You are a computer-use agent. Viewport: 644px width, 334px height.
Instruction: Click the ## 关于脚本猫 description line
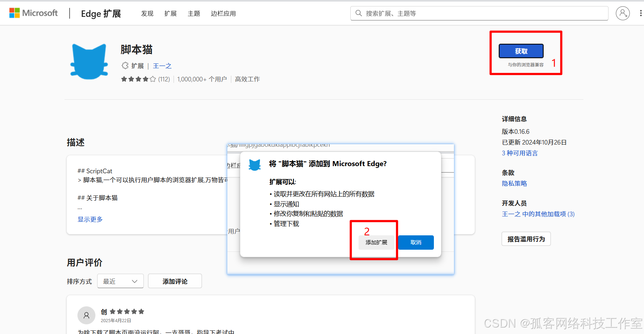click(x=98, y=198)
